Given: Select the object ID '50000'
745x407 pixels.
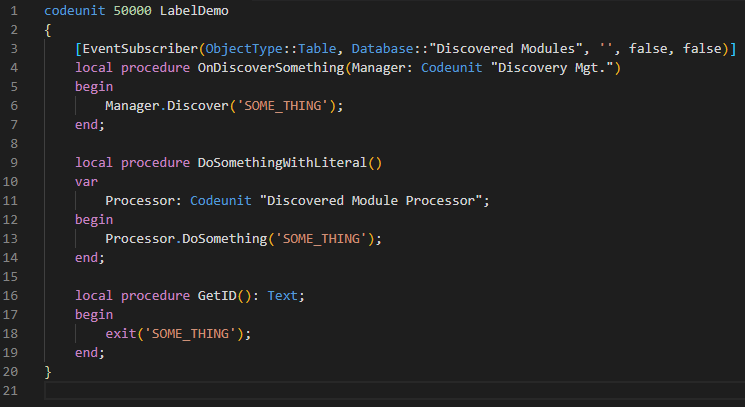Looking at the screenshot, I should pyautogui.click(x=133, y=10).
